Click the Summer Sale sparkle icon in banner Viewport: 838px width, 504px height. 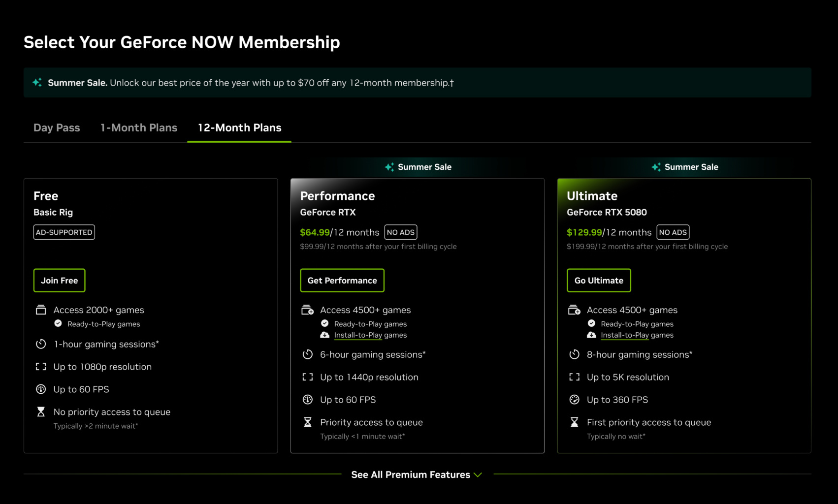37,82
